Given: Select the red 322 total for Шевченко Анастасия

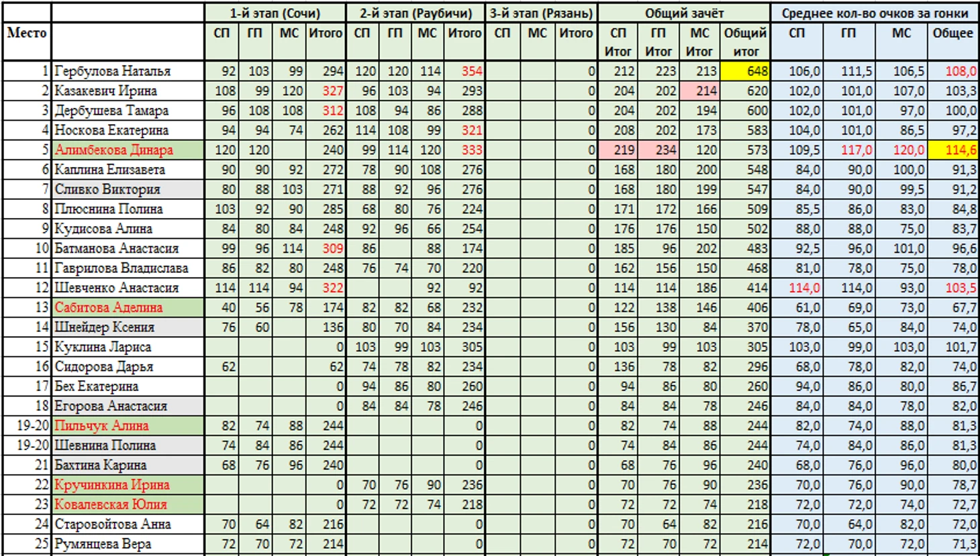Looking at the screenshot, I should tap(326, 288).
